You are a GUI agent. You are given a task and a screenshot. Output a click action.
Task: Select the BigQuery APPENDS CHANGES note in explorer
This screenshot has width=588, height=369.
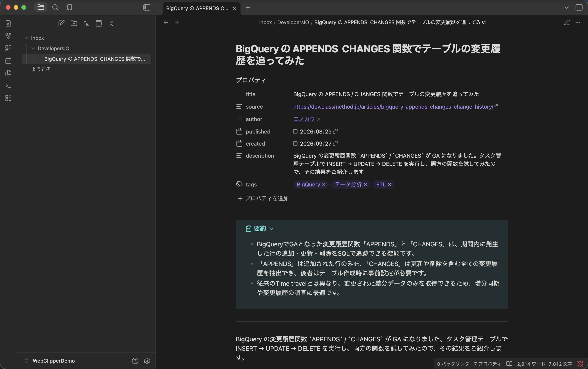point(87,59)
